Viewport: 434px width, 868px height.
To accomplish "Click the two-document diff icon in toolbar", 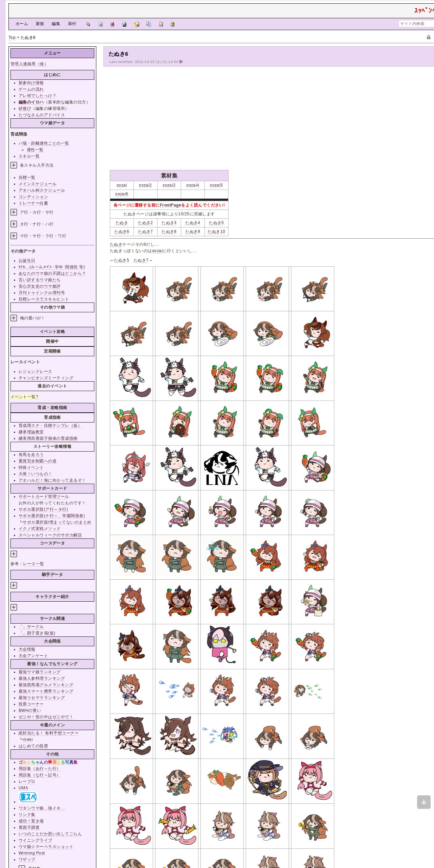I will [149, 24].
